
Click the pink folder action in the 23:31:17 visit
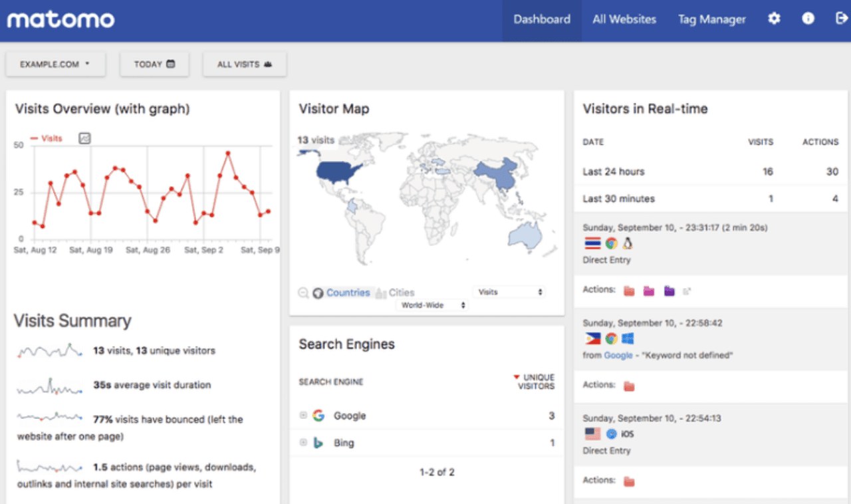[649, 291]
